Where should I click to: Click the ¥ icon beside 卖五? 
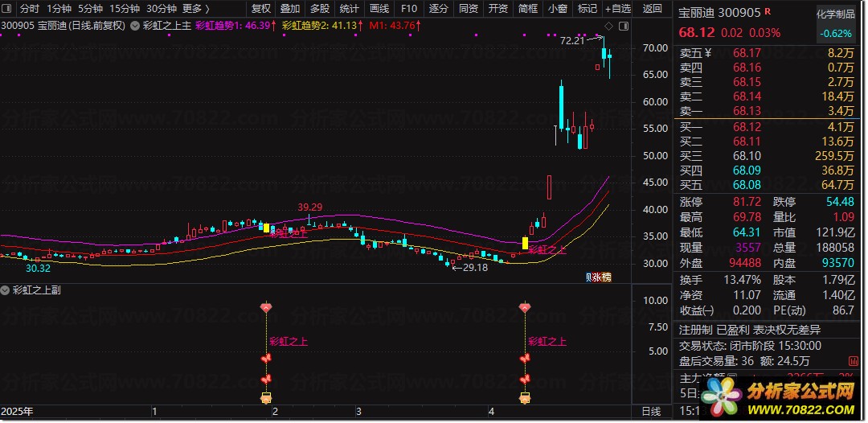[x=708, y=53]
